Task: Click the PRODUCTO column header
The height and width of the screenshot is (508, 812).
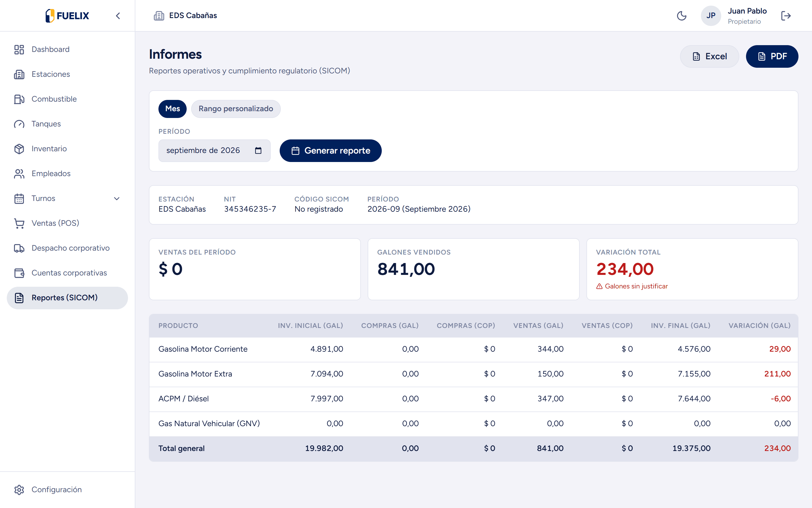Action: click(x=178, y=326)
